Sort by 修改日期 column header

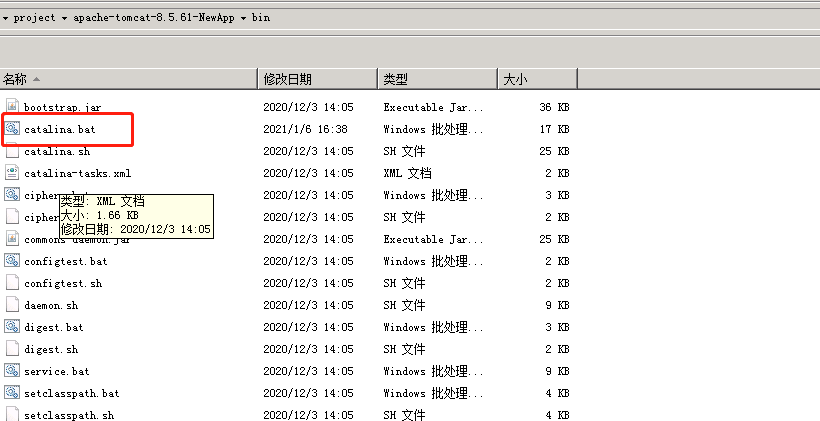(318, 79)
